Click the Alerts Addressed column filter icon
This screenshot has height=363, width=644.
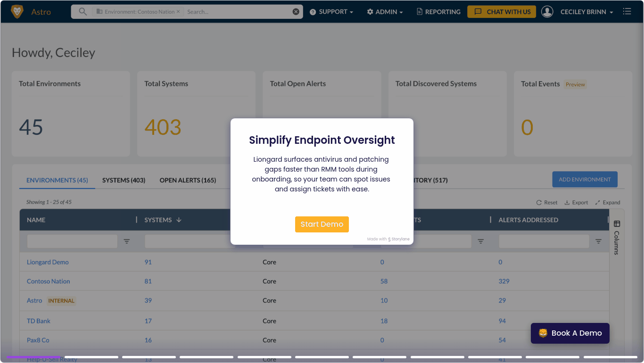point(598,241)
